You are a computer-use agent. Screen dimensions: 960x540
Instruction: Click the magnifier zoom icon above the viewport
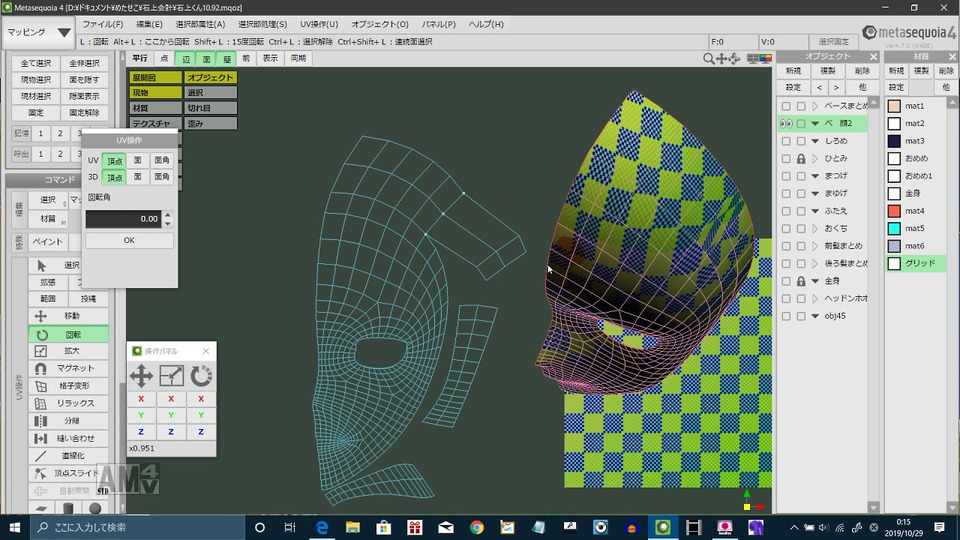(710, 59)
